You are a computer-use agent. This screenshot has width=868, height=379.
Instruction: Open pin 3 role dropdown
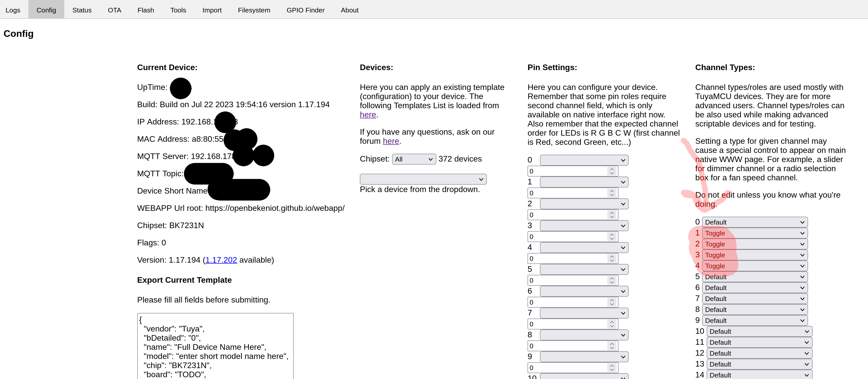(584, 226)
